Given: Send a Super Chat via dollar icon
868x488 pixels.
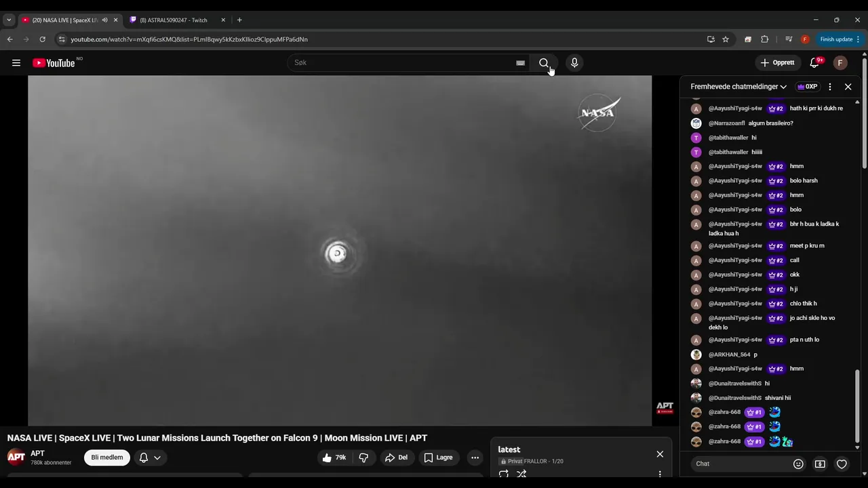Looking at the screenshot, I should (820, 464).
